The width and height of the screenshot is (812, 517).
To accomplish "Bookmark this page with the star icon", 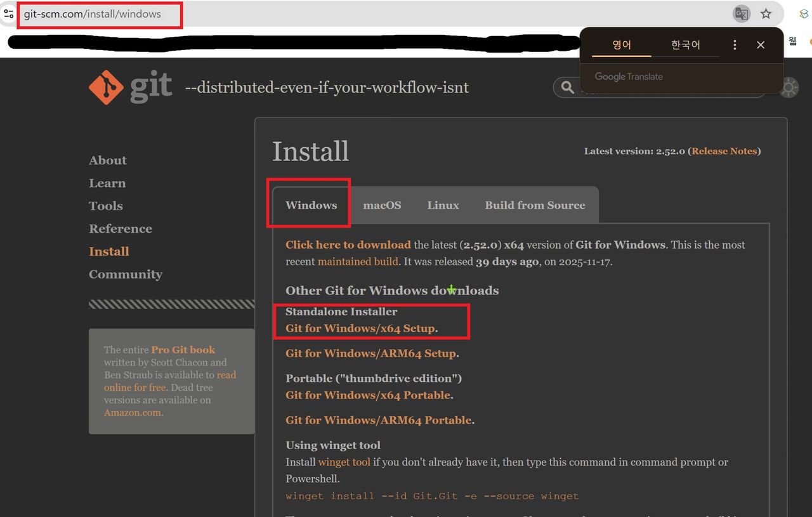I will [x=766, y=13].
